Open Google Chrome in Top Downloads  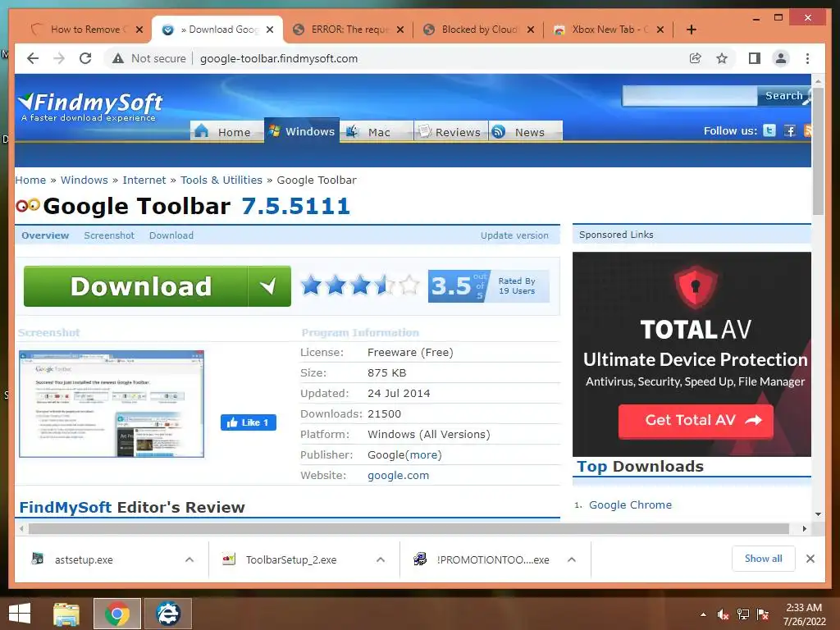630,504
